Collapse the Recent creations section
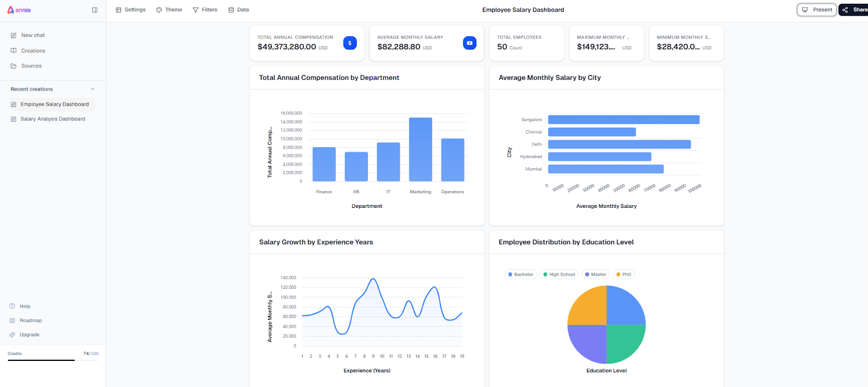 92,89
